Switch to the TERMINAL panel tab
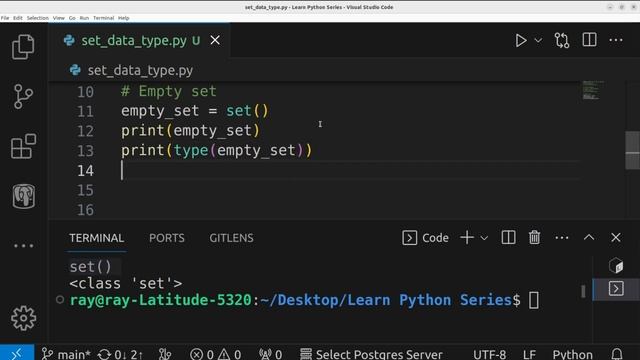Screen dimensions: 640x360 click(x=96, y=238)
